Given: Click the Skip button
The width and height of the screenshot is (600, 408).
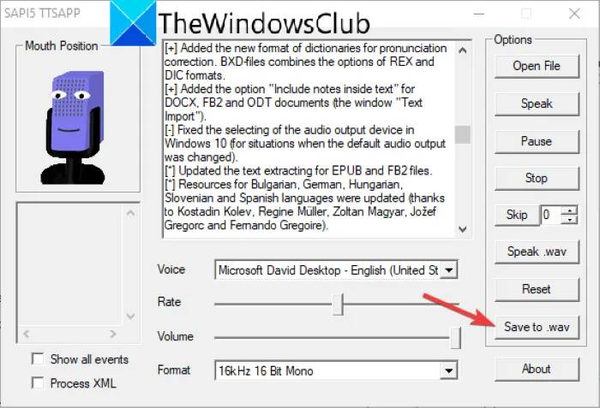Looking at the screenshot, I should tap(517, 215).
